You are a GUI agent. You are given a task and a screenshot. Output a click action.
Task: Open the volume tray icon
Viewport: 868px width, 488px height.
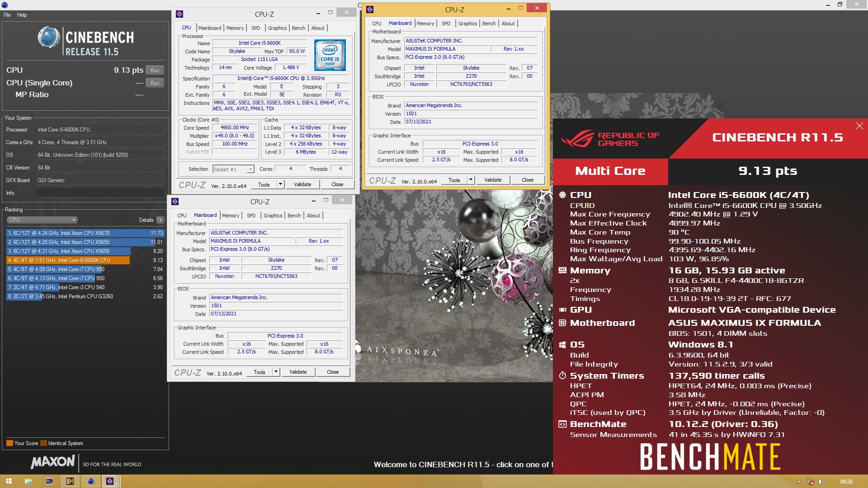tap(821, 482)
